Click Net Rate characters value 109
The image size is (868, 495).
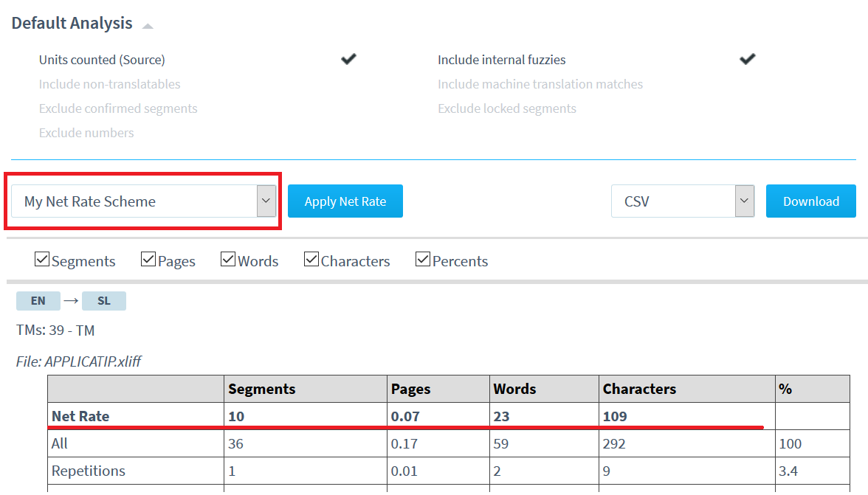coord(614,417)
